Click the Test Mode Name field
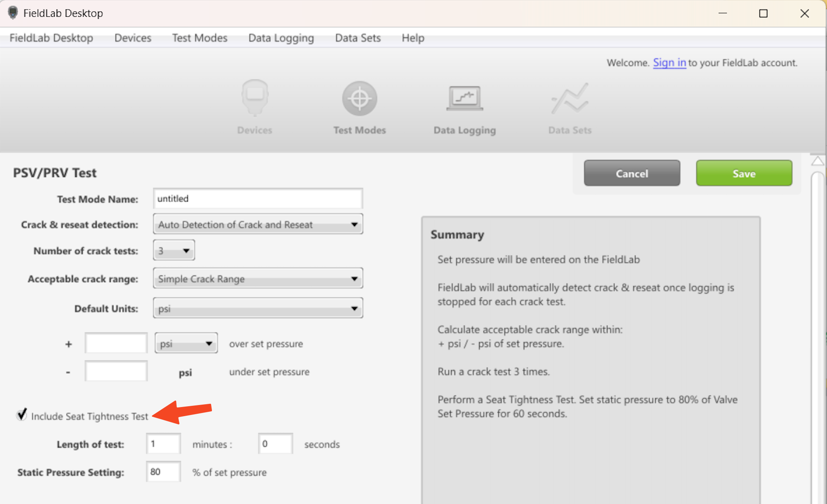Image resolution: width=827 pixels, height=504 pixels. [x=258, y=198]
